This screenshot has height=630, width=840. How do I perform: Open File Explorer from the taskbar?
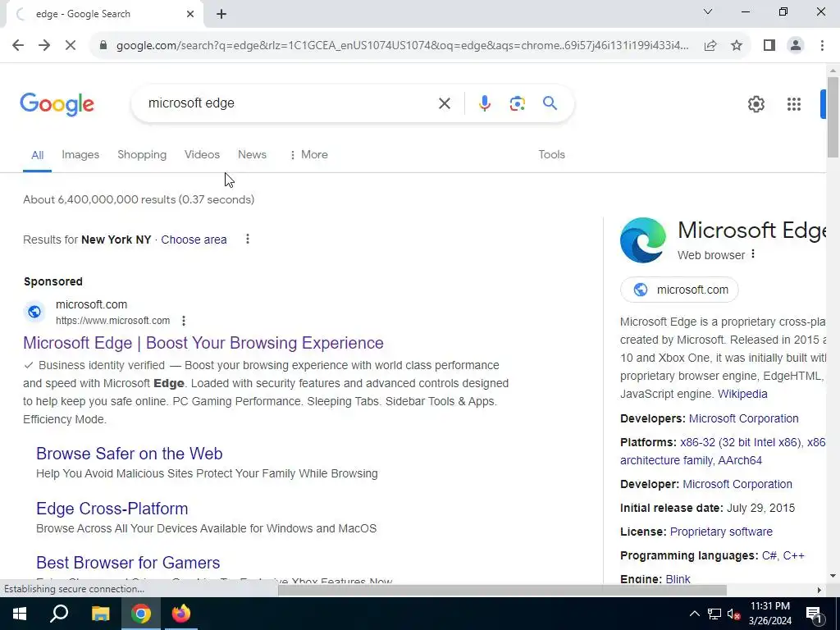(100, 614)
